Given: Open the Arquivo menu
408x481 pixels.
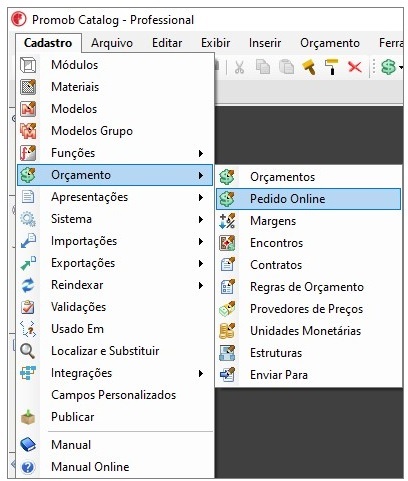Looking at the screenshot, I should click(112, 43).
